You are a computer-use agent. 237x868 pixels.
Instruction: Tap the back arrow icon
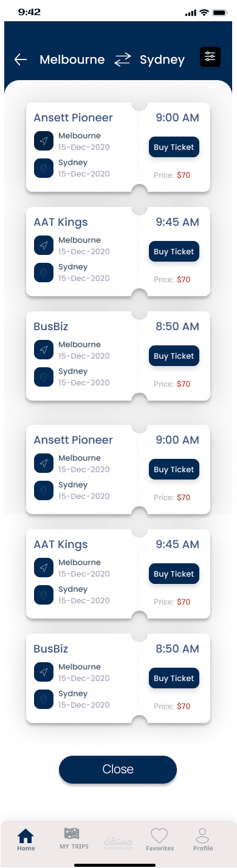[21, 59]
